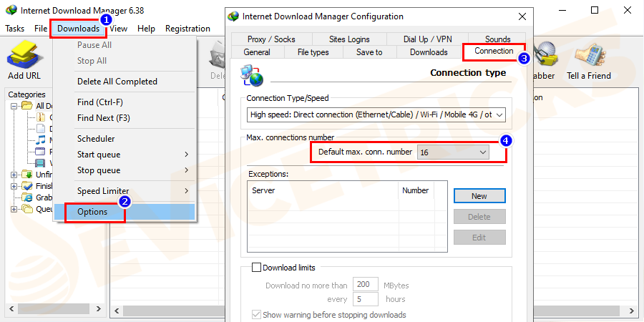Switch to the Sites Logins tab
Image resolution: width=644 pixels, height=322 pixels.
click(x=349, y=39)
